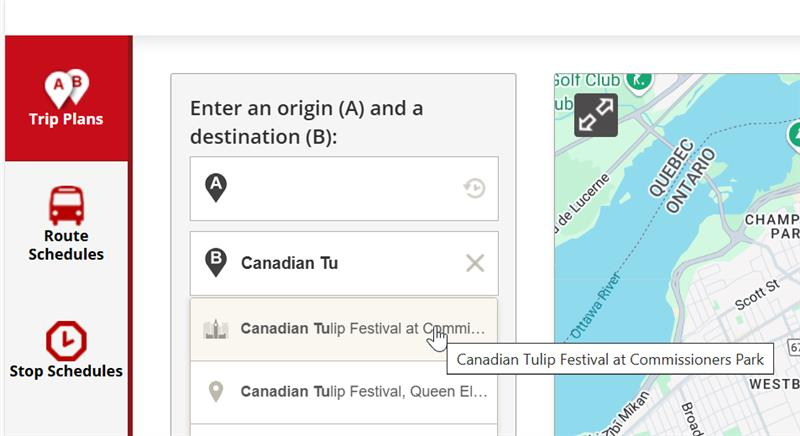Select the Trip Plans tab label
Viewport: 800px width, 436px height.
click(66, 119)
